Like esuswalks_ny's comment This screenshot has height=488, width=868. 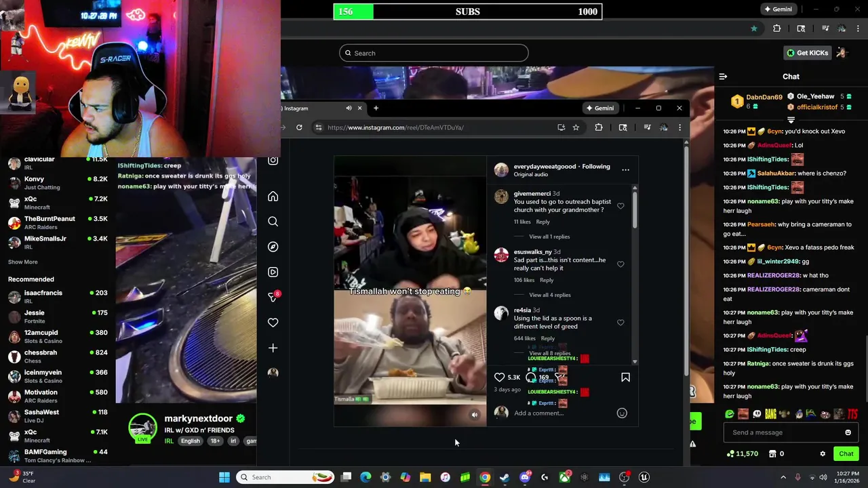click(x=620, y=264)
